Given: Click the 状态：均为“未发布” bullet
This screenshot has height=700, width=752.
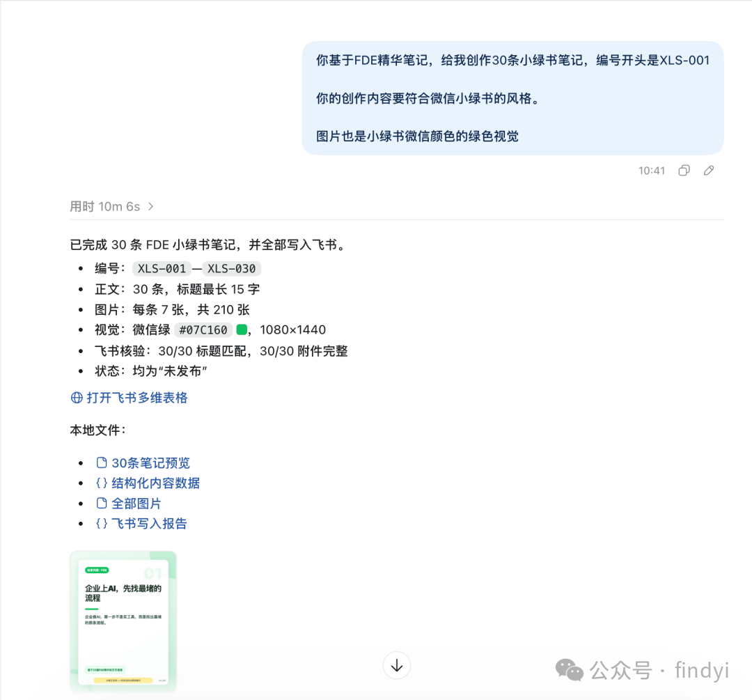Looking at the screenshot, I should (151, 371).
